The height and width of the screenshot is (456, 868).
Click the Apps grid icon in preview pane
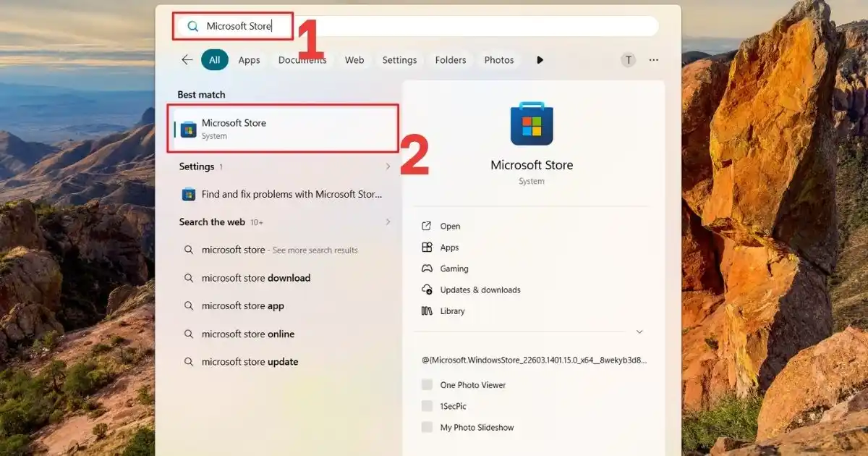coord(427,248)
